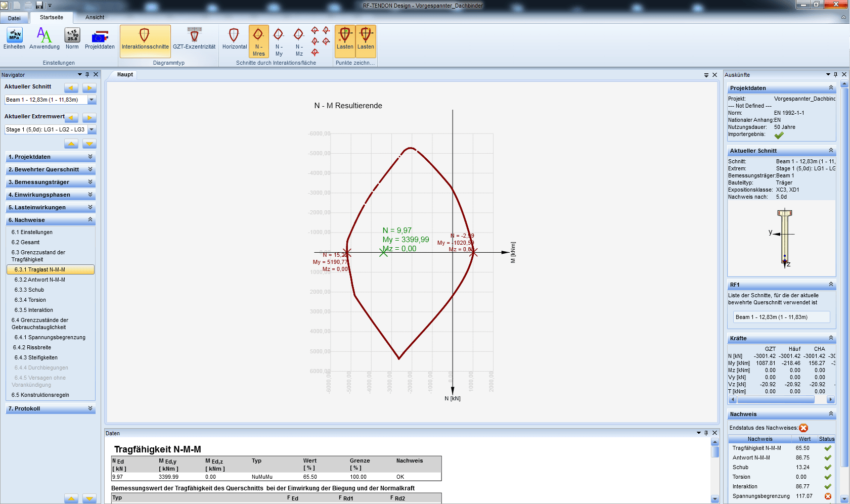Image resolution: width=850 pixels, height=504 pixels.
Task: Select 6.3.4 Torsion in the navigator
Action: pyautogui.click(x=30, y=300)
